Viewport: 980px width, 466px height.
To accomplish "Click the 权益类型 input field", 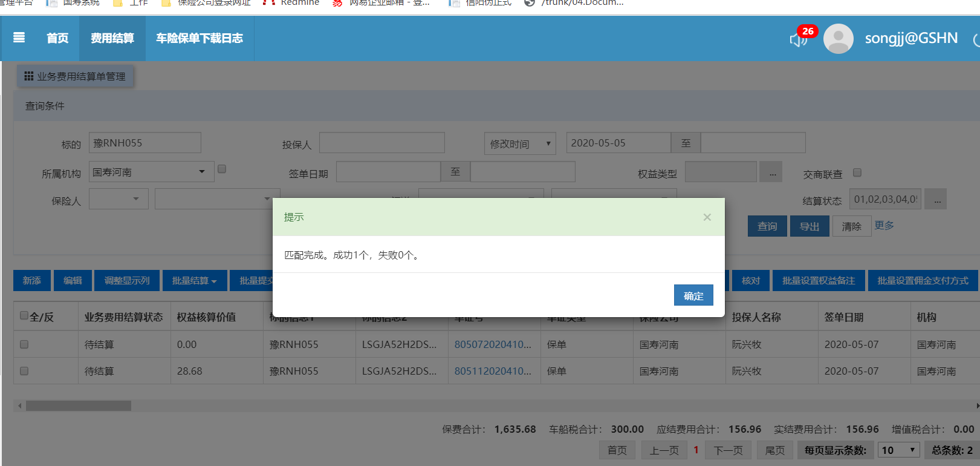I will pyautogui.click(x=721, y=172).
